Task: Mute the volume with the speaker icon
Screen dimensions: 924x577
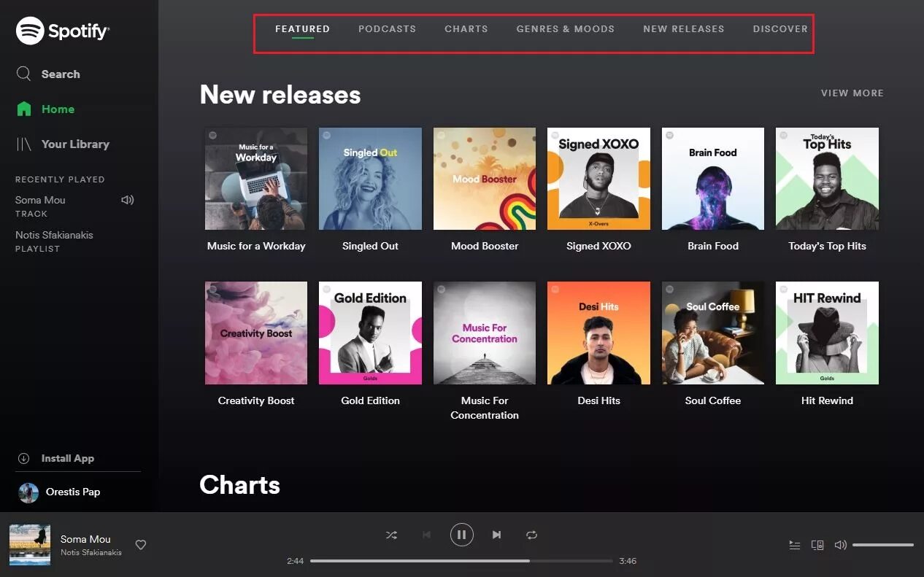Action: click(840, 545)
